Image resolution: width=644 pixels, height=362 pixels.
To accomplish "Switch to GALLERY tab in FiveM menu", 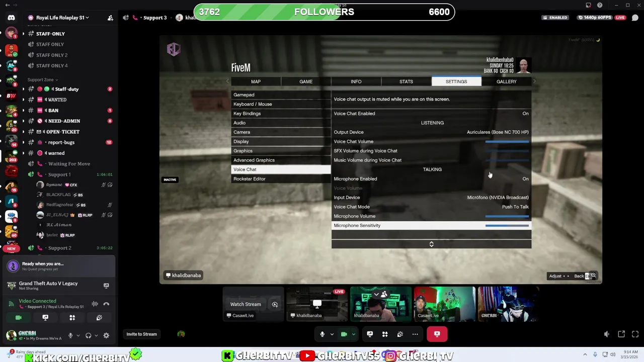I will pos(507,81).
